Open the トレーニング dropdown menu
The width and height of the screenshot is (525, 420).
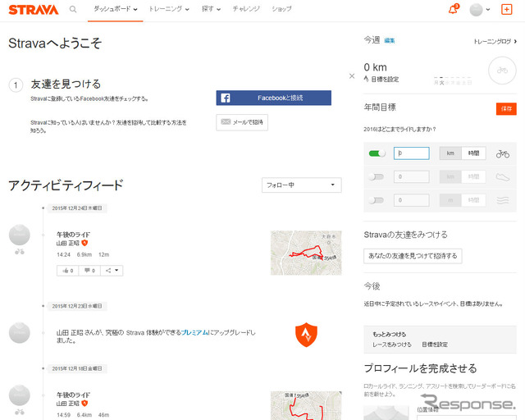coord(169,9)
